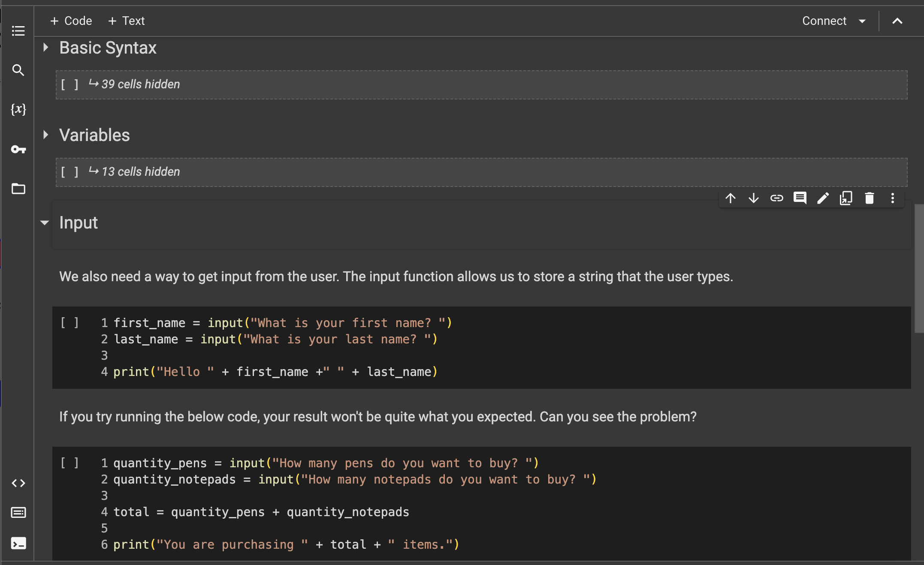This screenshot has width=924, height=565.
Task: Click the edit pencil icon in cell toolbar
Action: click(x=823, y=198)
